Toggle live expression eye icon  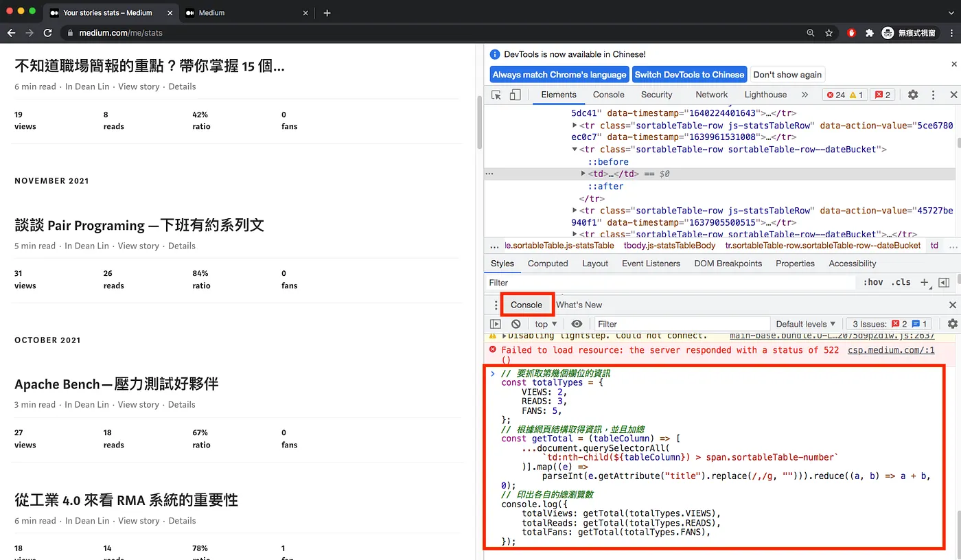pos(577,324)
